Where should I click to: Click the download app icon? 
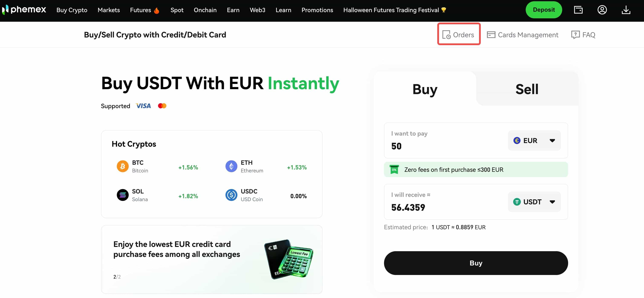click(626, 10)
